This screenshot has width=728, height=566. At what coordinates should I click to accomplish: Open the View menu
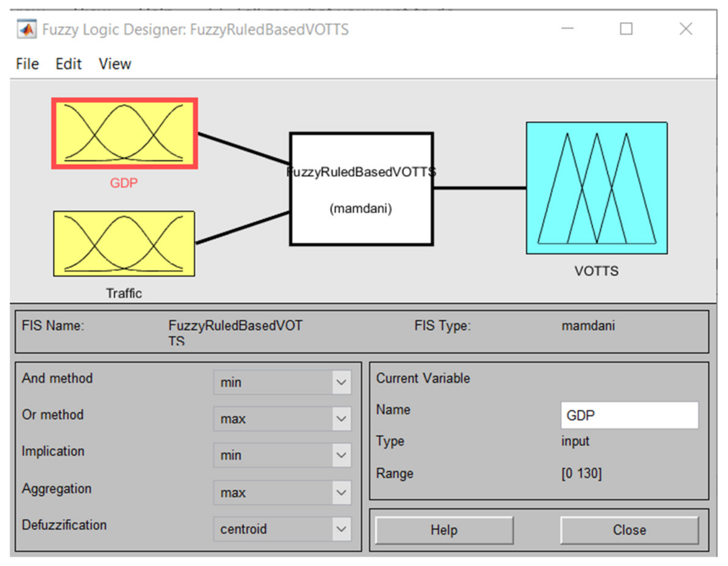(115, 64)
